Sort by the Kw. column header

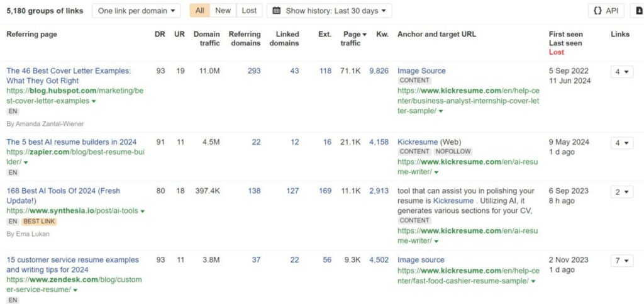coord(382,35)
